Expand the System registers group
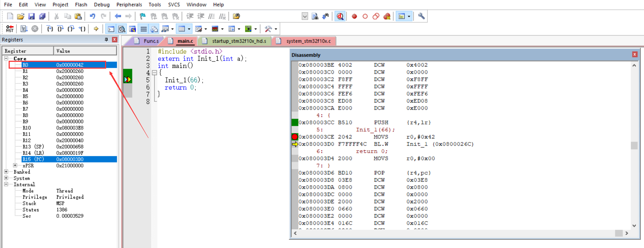Viewport: 644px width, 248px height. [6, 178]
